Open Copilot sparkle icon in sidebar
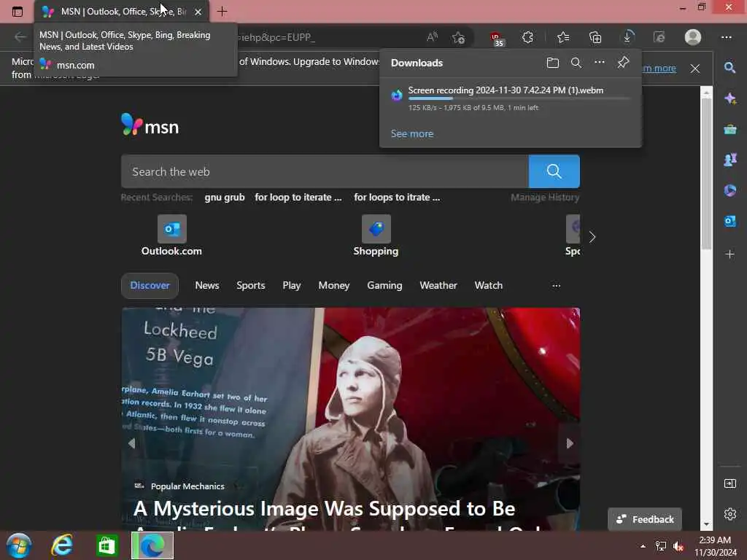 point(729,98)
